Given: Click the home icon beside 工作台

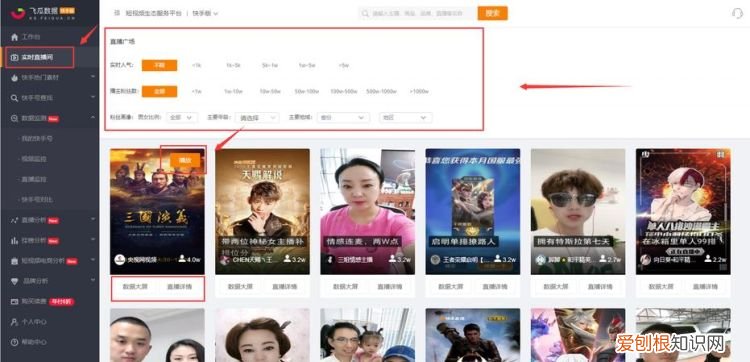Looking at the screenshot, I should 14,37.
